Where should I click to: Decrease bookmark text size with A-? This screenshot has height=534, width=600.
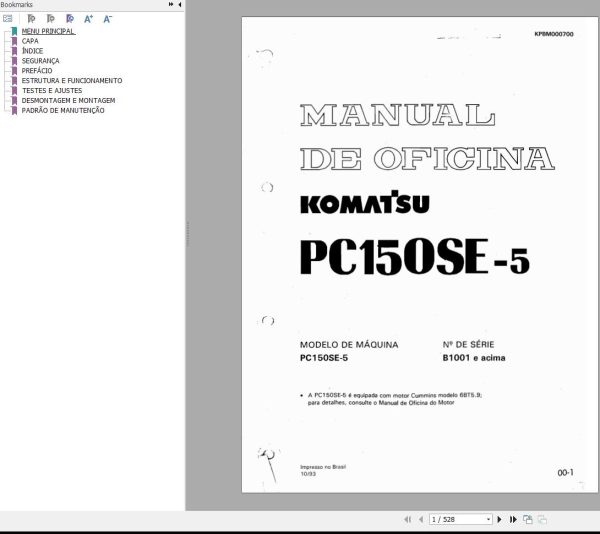108,19
